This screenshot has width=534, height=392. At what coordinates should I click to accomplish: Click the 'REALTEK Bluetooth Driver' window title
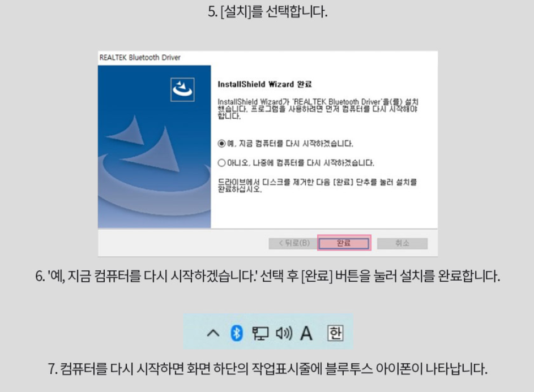pyautogui.click(x=140, y=58)
